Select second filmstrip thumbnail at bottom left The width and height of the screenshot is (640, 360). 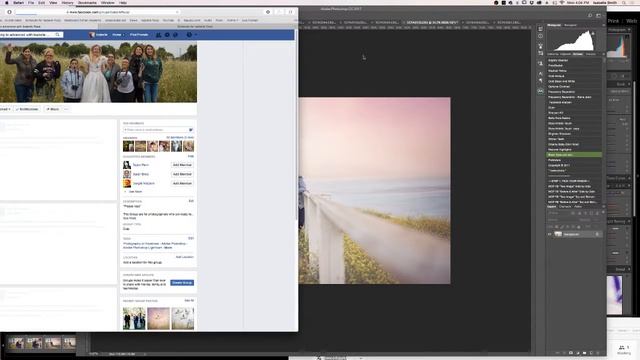(34, 343)
